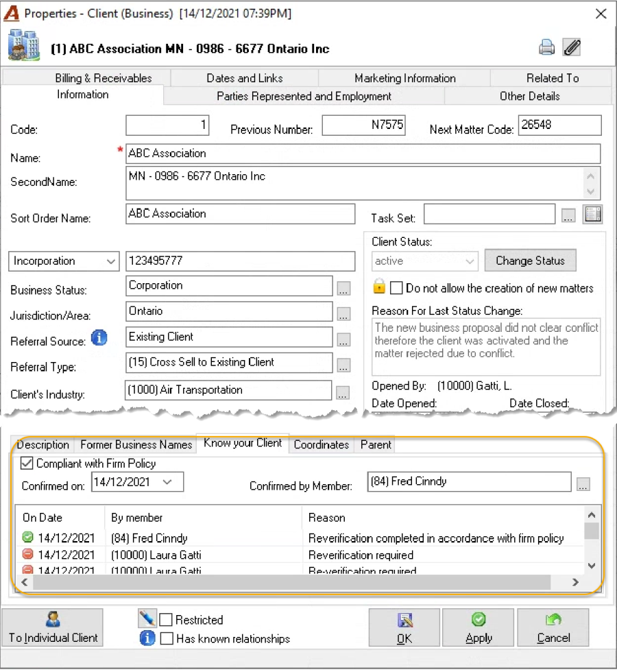Click the print icon in the header
This screenshot has height=672, width=617.
(x=547, y=47)
